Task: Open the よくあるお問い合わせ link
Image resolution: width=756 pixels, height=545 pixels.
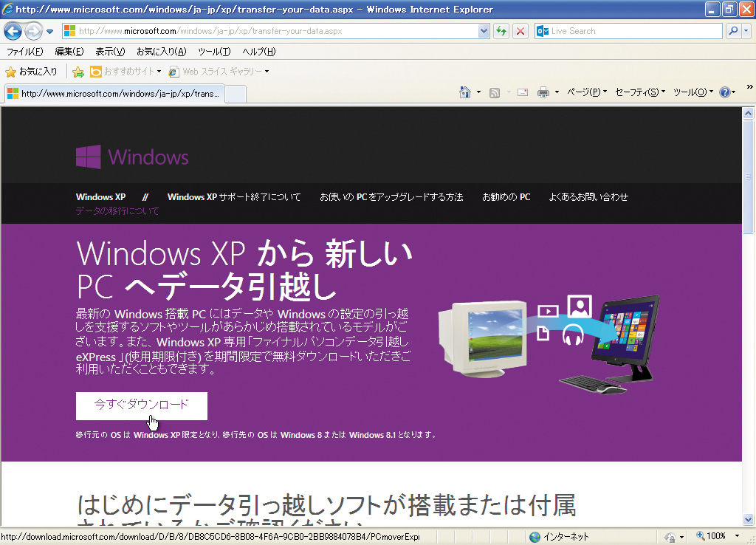Action: pyautogui.click(x=588, y=196)
